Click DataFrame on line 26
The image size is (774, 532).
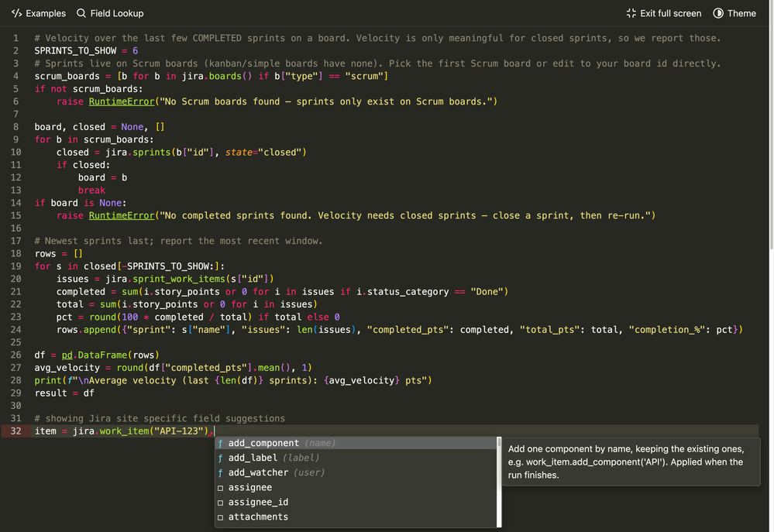(103, 355)
